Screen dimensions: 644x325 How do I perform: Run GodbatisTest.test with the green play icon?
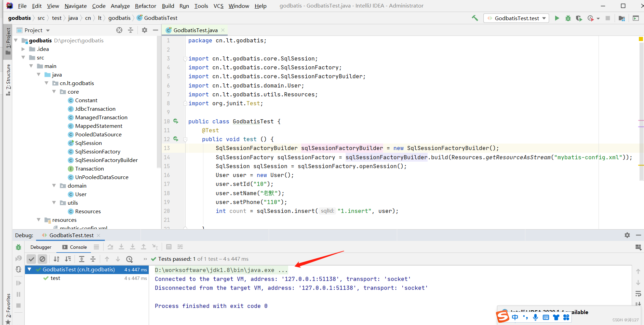tap(557, 18)
